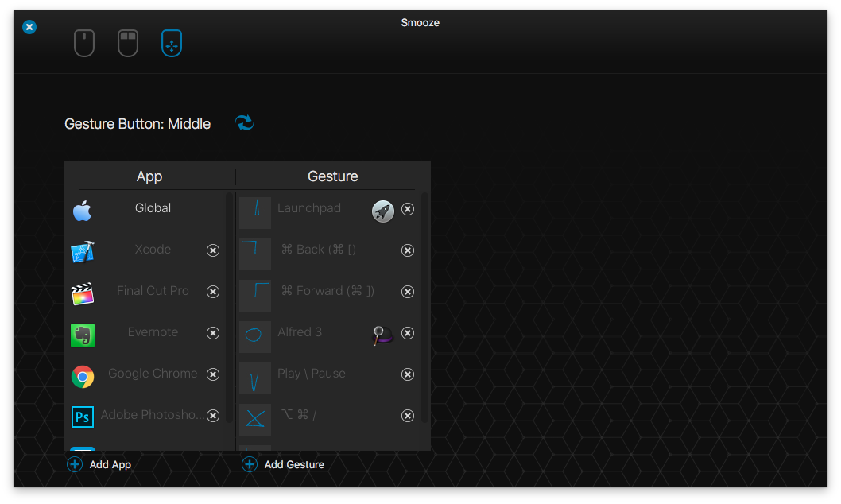Viewport: 841px width, 504px height.
Task: Click the X-shaped gesture thumbnail
Action: (255, 419)
